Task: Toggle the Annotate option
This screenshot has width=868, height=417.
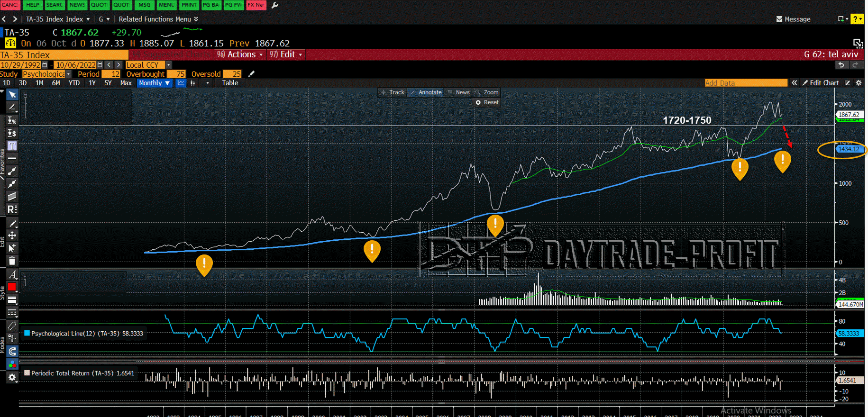Action: point(426,92)
